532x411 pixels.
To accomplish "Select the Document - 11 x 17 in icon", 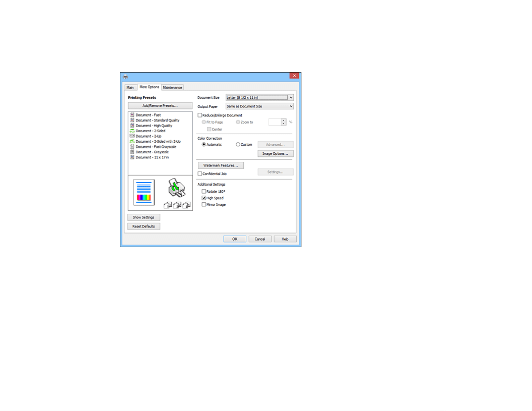I will (132, 157).
